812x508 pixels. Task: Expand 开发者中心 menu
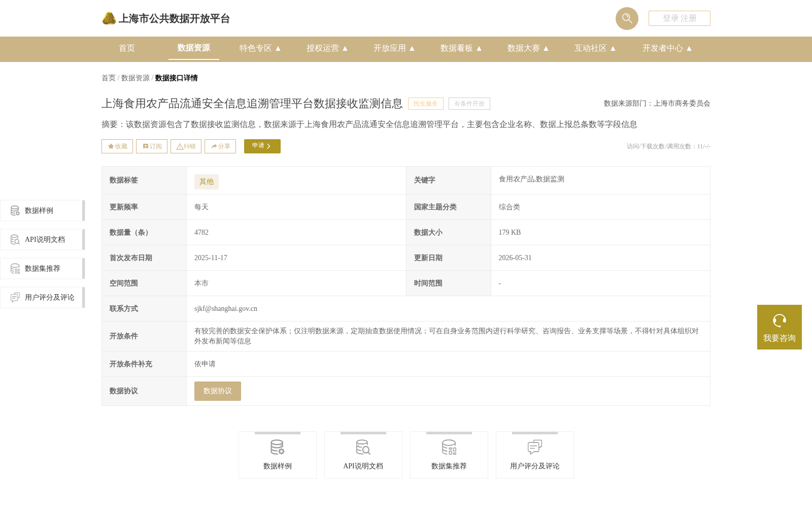(667, 48)
